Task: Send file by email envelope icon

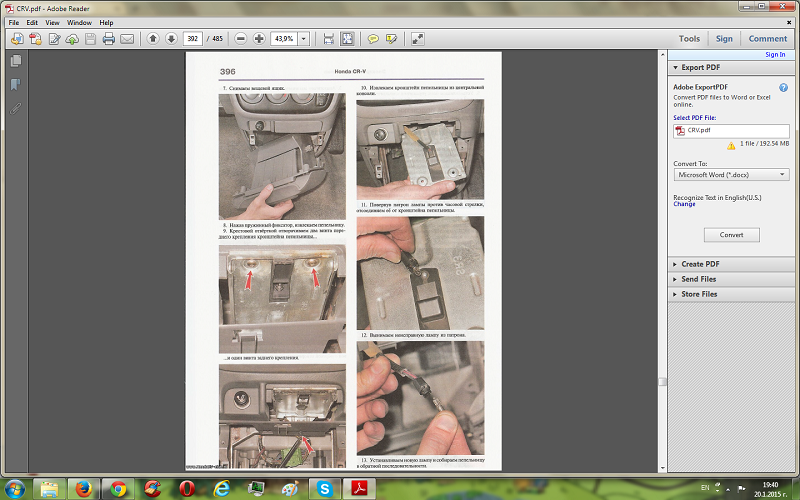Action: [x=127, y=39]
